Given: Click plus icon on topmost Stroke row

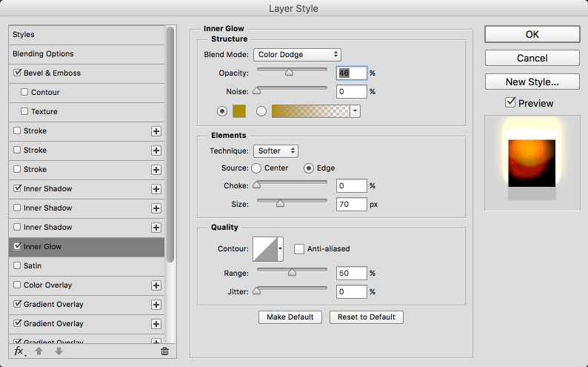Looking at the screenshot, I should pos(156,131).
